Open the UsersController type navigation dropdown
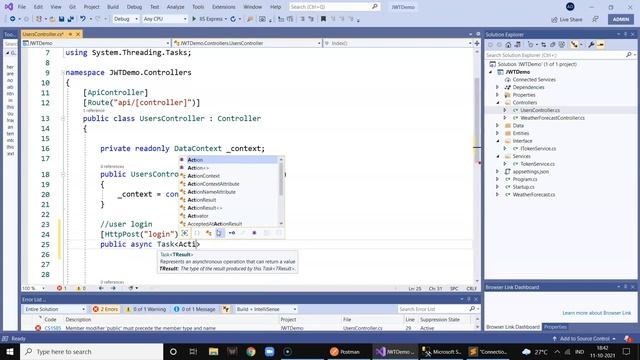The width and height of the screenshot is (640, 360). pos(247,43)
